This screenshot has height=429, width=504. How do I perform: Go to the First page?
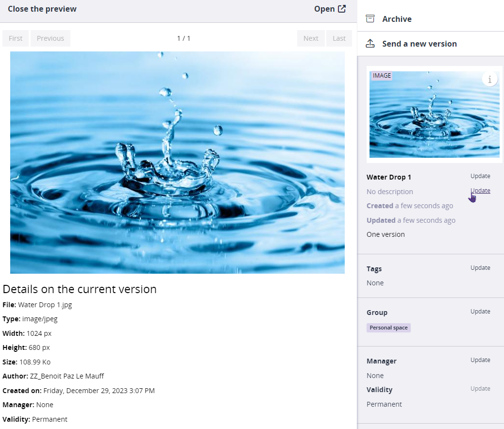tap(16, 38)
